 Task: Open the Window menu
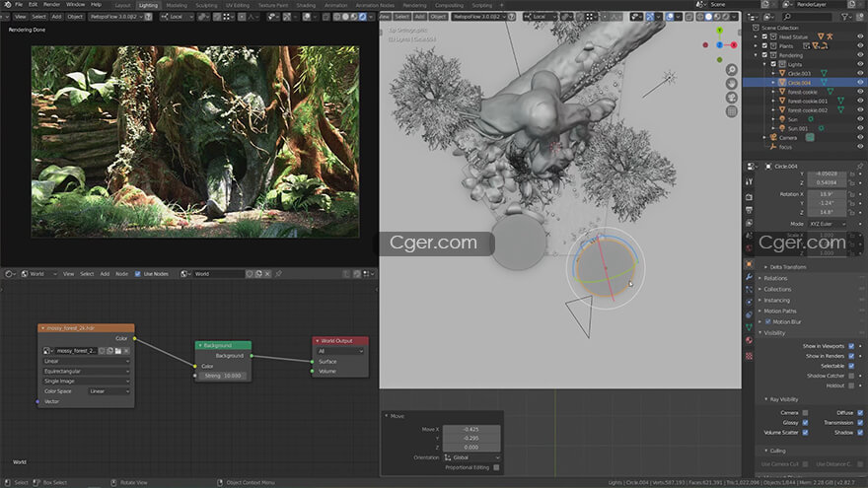pyautogui.click(x=75, y=4)
